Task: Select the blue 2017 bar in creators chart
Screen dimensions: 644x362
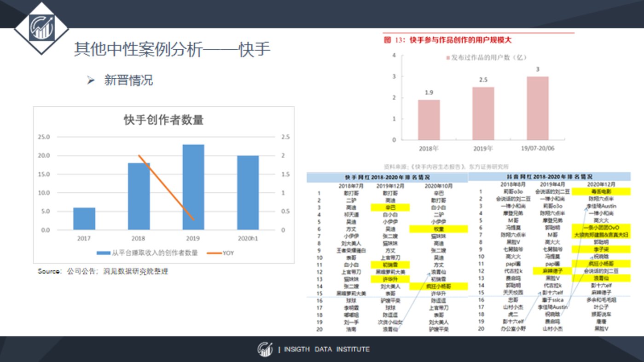Action: pyautogui.click(x=84, y=218)
